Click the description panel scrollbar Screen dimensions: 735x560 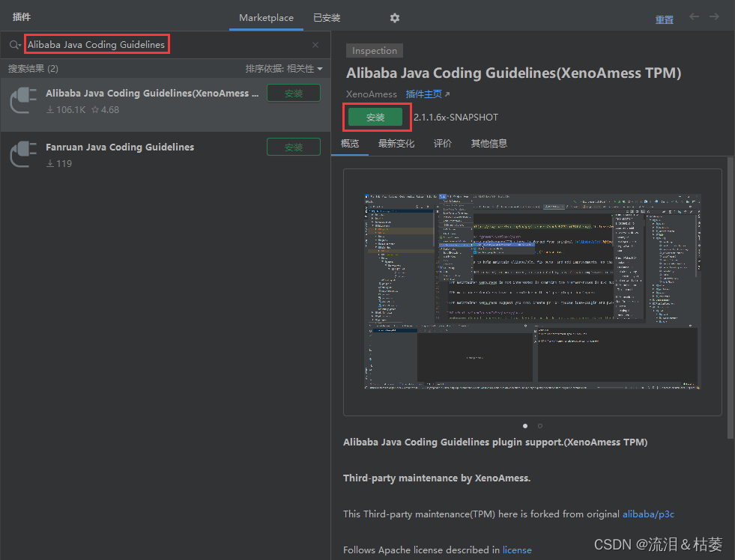coord(731,298)
